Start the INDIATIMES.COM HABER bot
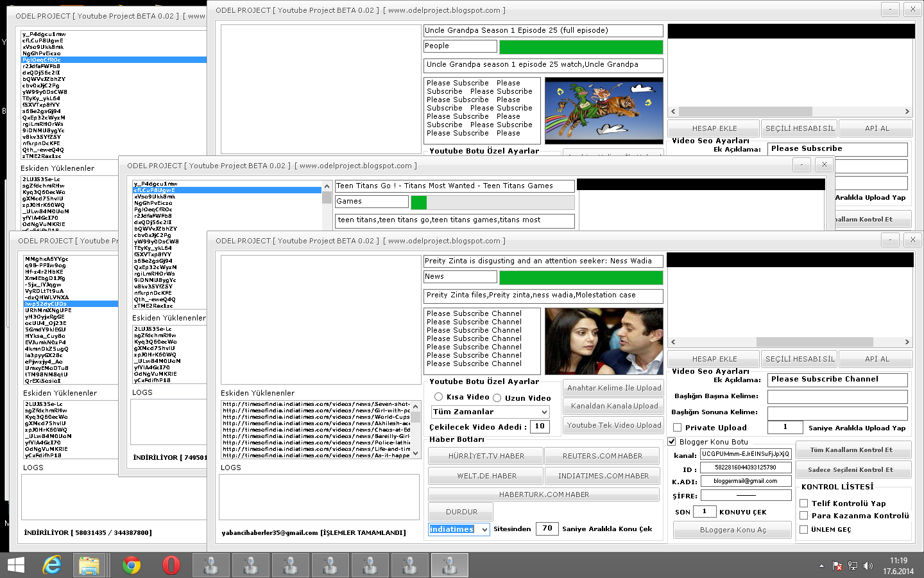The image size is (924, 578). pyautogui.click(x=603, y=476)
